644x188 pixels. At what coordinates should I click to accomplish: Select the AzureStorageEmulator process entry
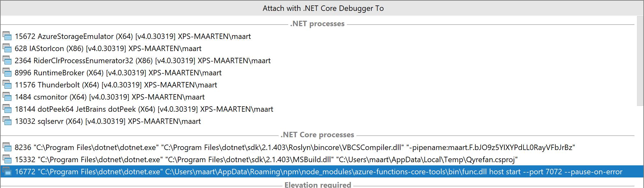coord(132,36)
